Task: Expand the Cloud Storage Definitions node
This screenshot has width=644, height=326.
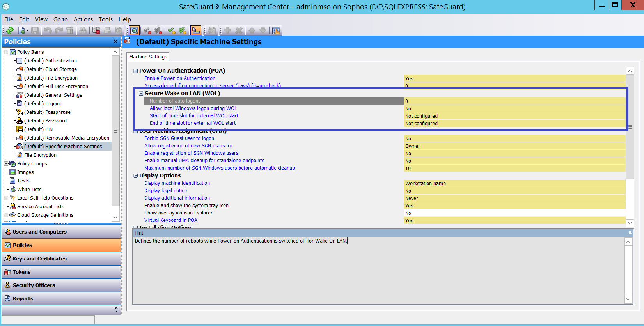Action: coord(6,215)
